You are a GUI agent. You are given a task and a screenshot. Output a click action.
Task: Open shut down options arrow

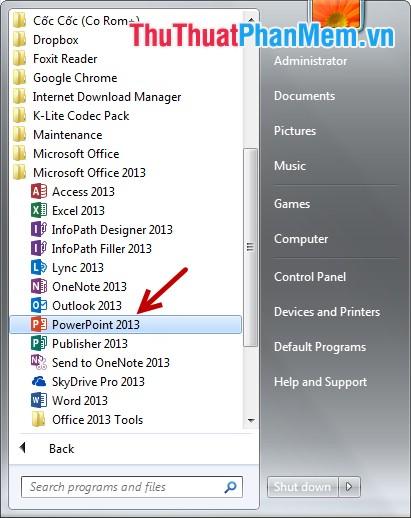[349, 487]
